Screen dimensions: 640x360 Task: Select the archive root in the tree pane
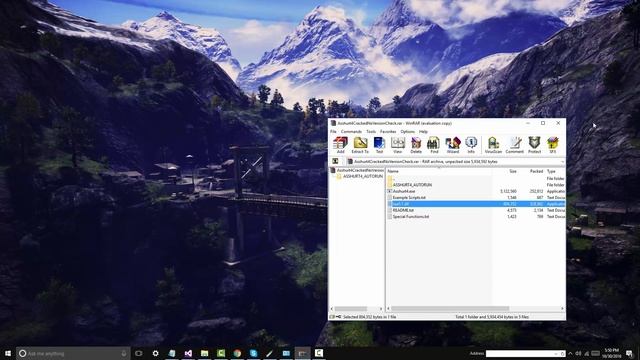coord(357,170)
